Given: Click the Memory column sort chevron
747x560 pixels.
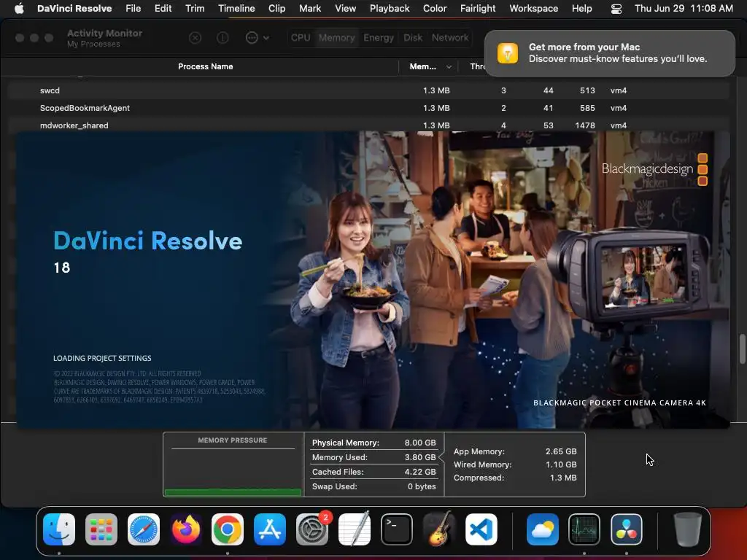Looking at the screenshot, I should tap(449, 66).
